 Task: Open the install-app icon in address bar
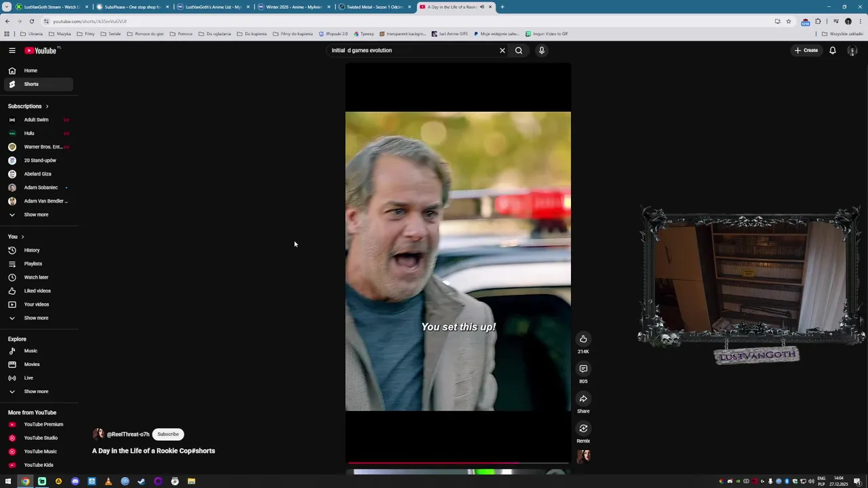click(x=777, y=21)
